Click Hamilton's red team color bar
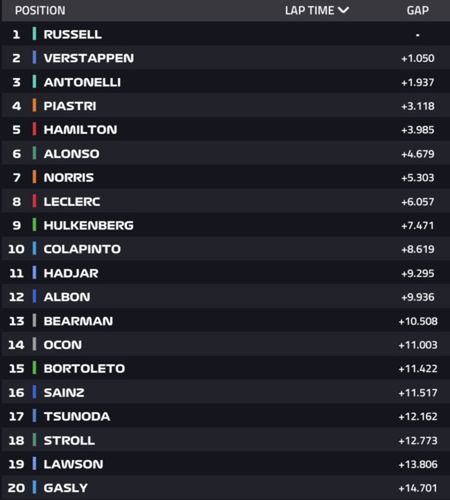The width and height of the screenshot is (450, 500). [x=34, y=129]
